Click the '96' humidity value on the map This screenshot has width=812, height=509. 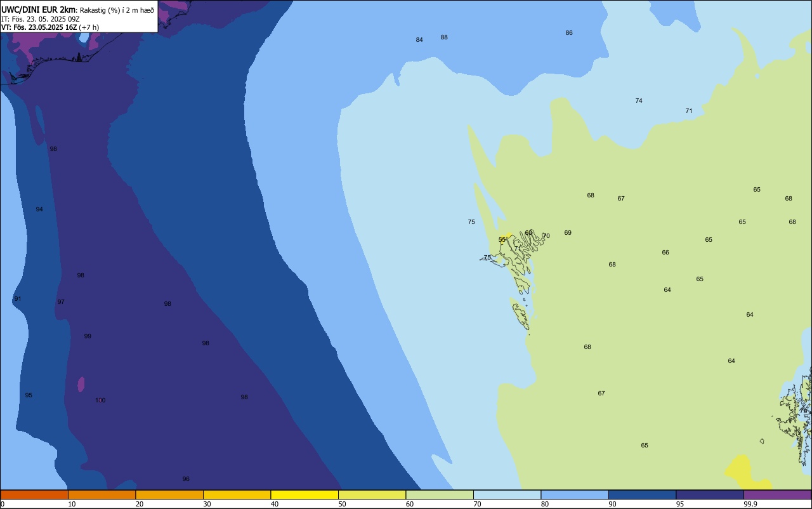(x=186, y=479)
